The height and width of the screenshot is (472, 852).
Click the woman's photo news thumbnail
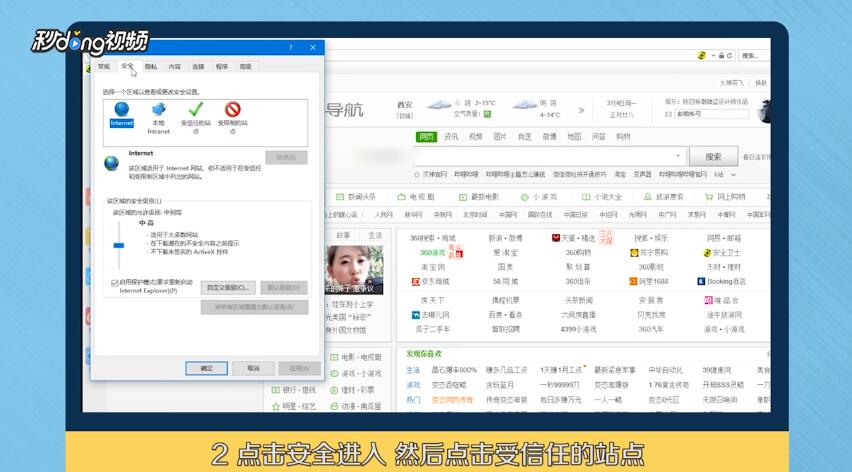pos(354,270)
